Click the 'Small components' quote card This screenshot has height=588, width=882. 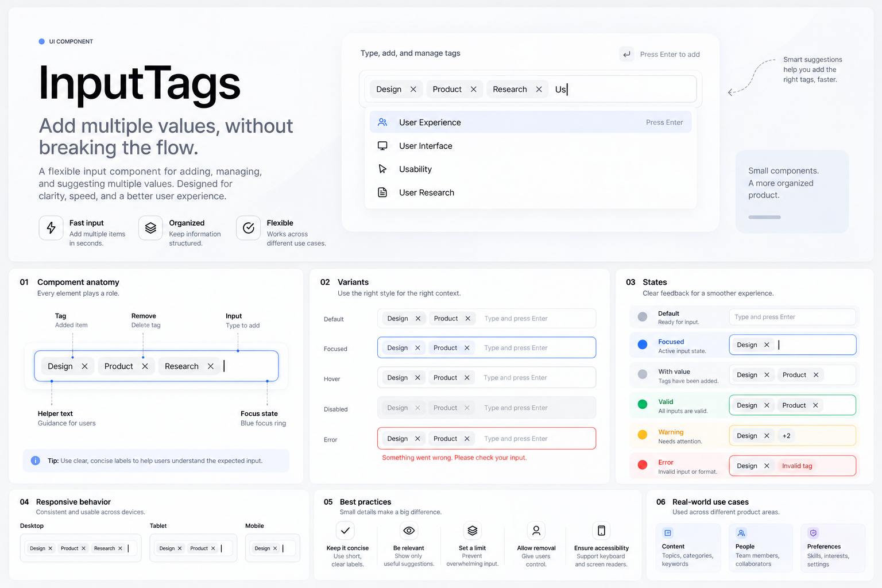(792, 192)
